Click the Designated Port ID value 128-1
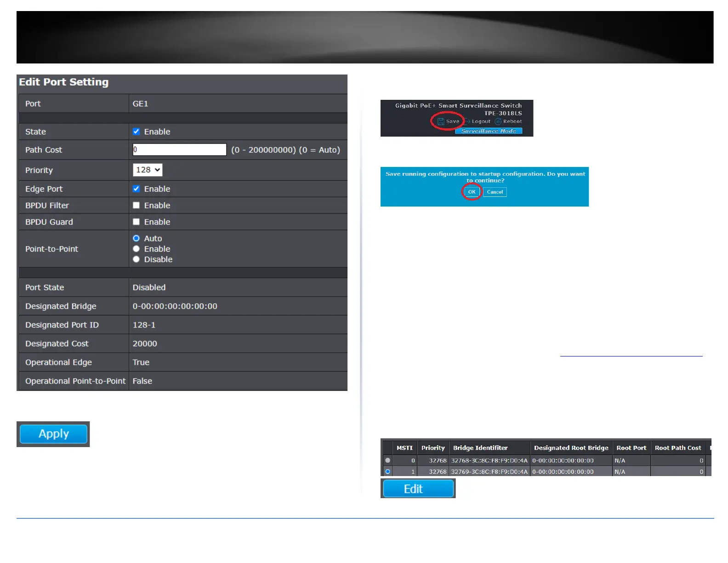The width and height of the screenshot is (728, 563). [x=144, y=325]
